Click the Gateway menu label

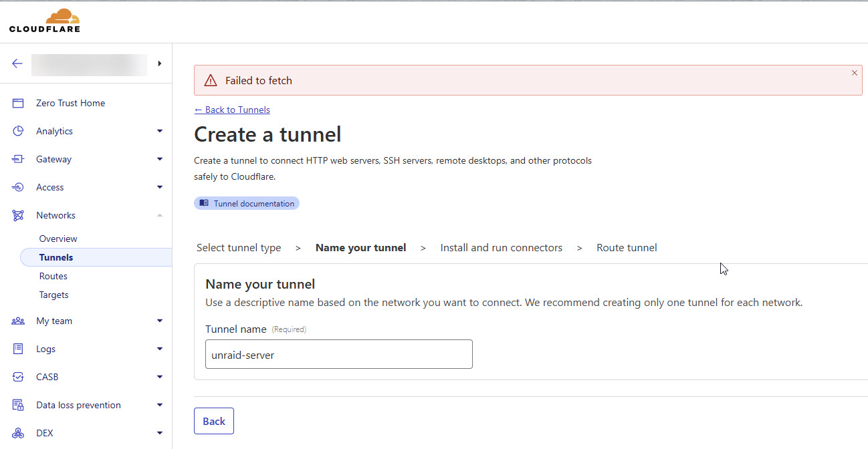53,159
